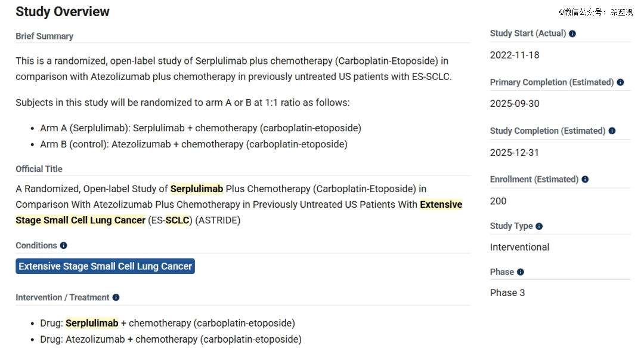Viewport: 644px width, 348px height.
Task: Click the Official Title section label
Action: click(x=39, y=169)
